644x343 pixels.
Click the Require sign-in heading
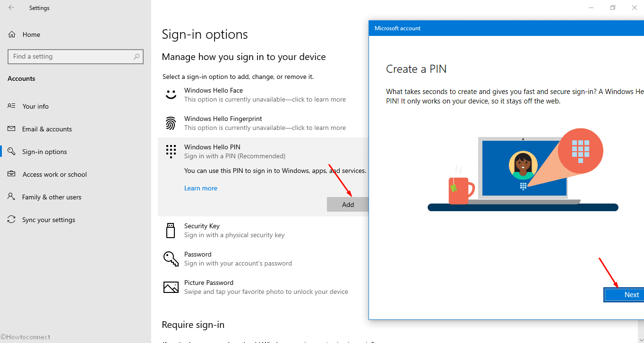[x=193, y=325]
